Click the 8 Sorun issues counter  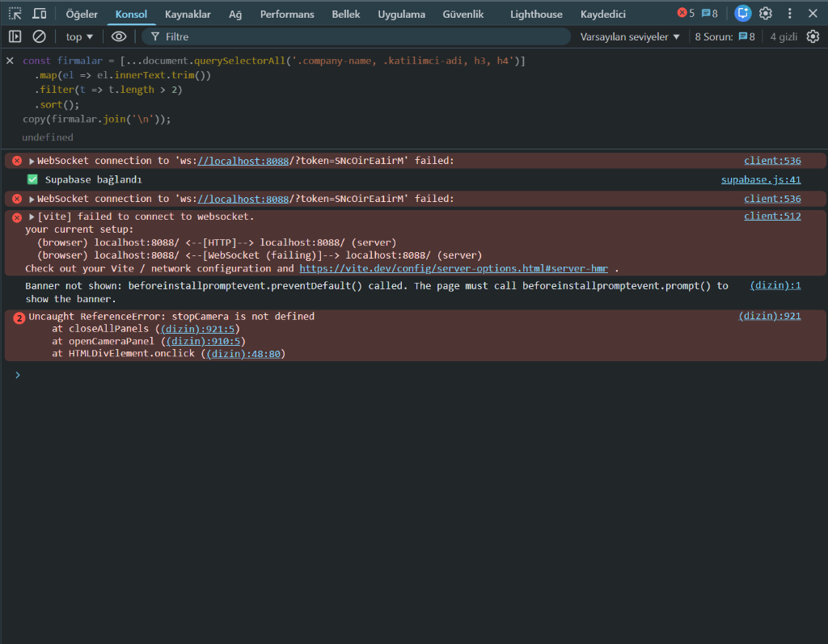pyautogui.click(x=724, y=37)
